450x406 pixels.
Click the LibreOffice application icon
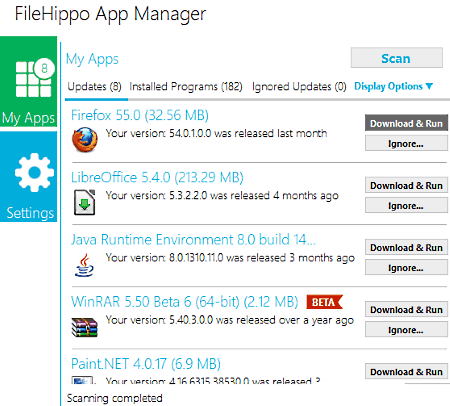[x=85, y=202]
